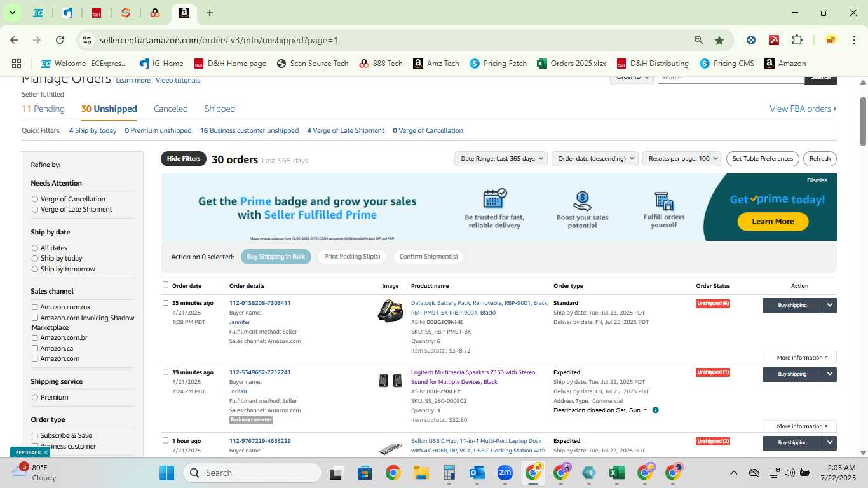The image size is (868, 488).
Task: Switch to the EC tab
Action: pos(38,13)
